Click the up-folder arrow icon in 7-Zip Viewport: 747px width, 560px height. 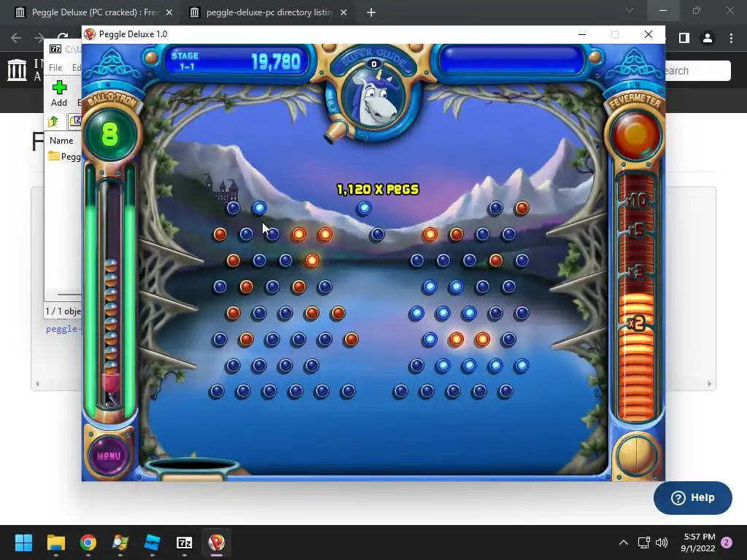pos(53,122)
